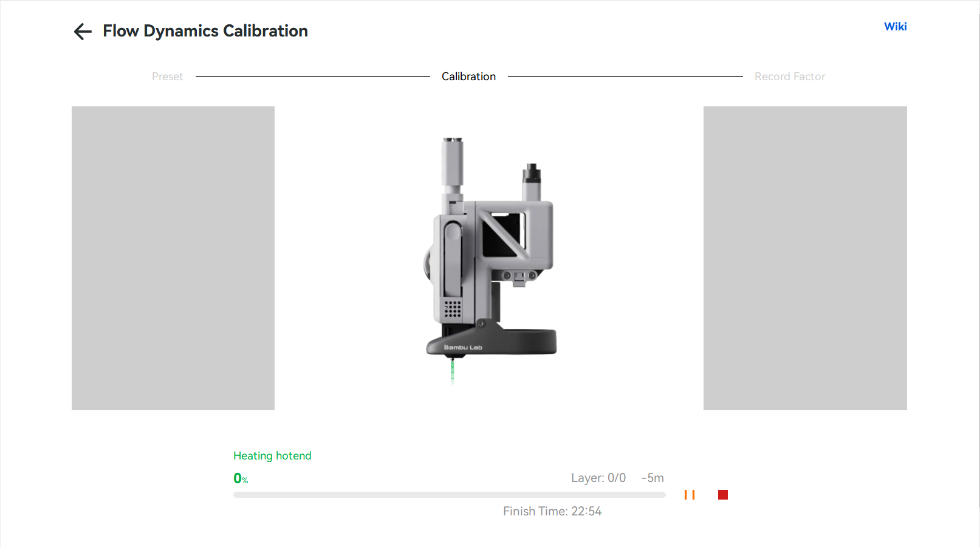Open the Wiki link
Image resolution: width=980 pixels, height=547 pixels.
tap(895, 26)
